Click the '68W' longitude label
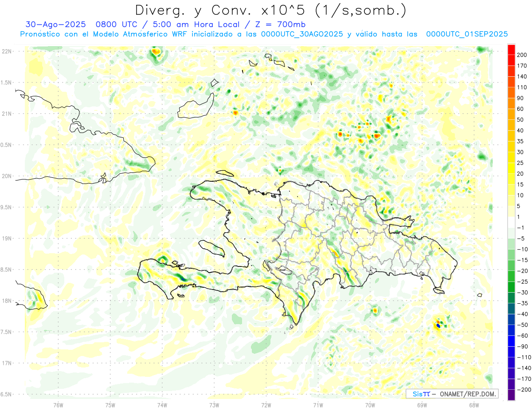 474,405
